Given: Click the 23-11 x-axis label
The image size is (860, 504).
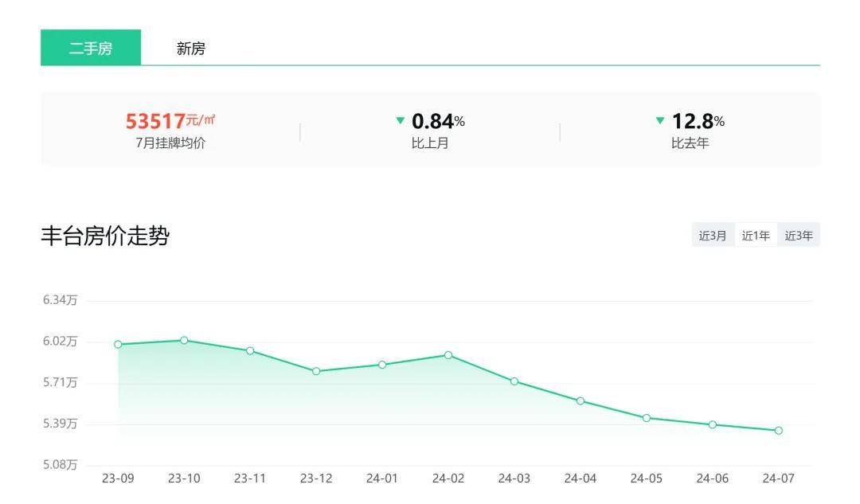Looking at the screenshot, I should (250, 479).
